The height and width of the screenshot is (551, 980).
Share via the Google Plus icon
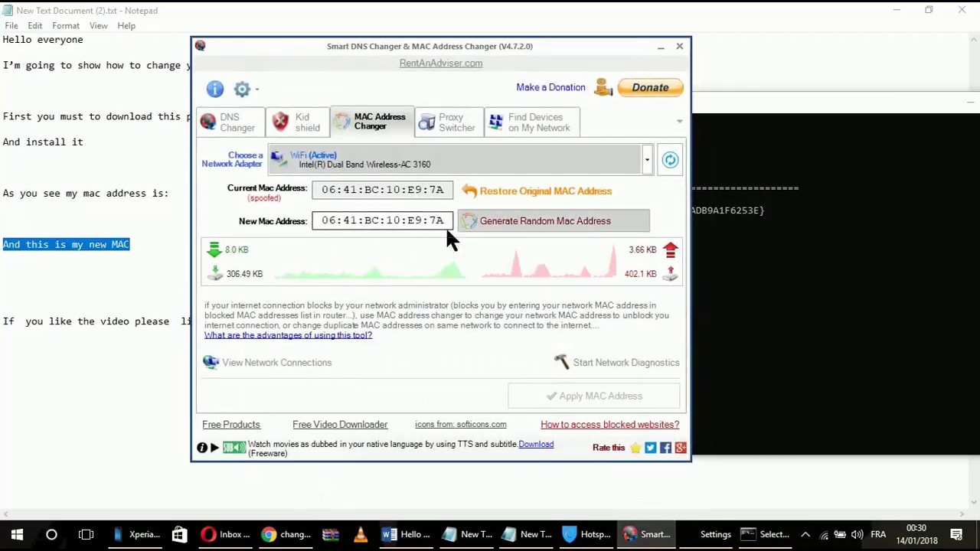pyautogui.click(x=680, y=448)
